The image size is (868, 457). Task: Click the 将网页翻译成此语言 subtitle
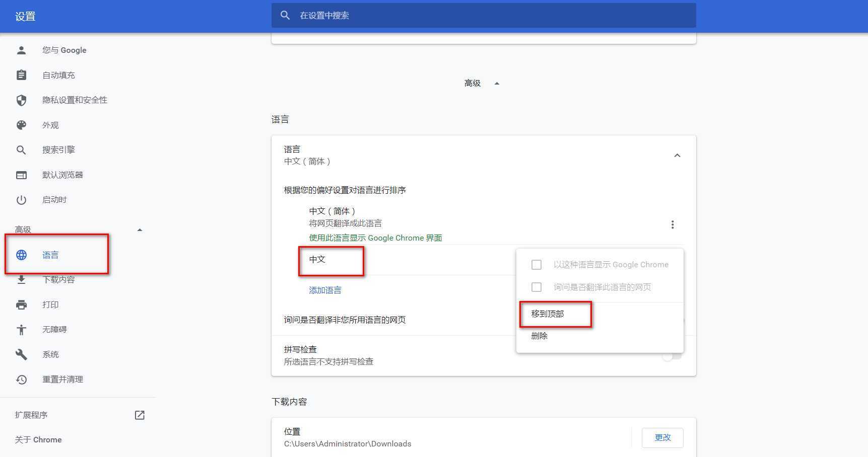[345, 223]
